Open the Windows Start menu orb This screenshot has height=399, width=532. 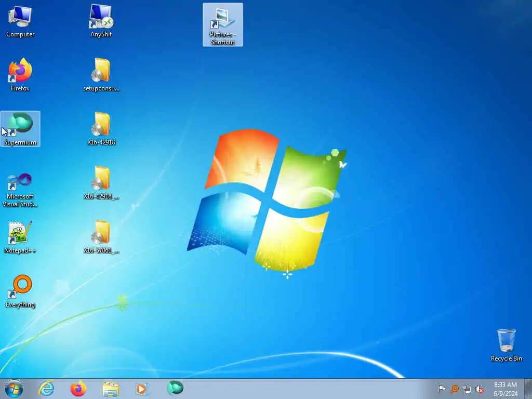pyautogui.click(x=14, y=389)
